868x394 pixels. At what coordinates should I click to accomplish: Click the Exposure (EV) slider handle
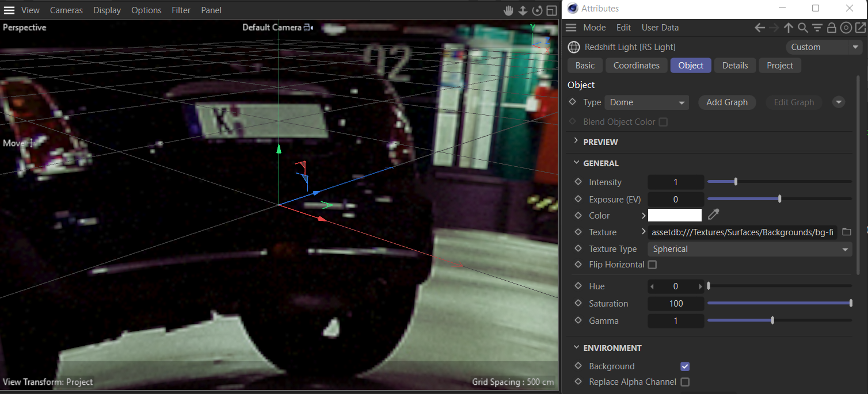pos(779,199)
